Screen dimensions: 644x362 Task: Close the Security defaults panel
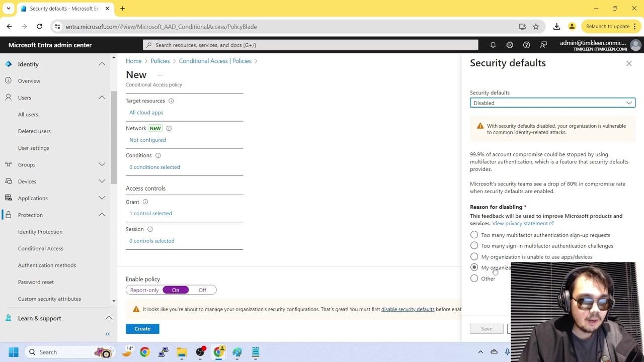click(x=629, y=63)
